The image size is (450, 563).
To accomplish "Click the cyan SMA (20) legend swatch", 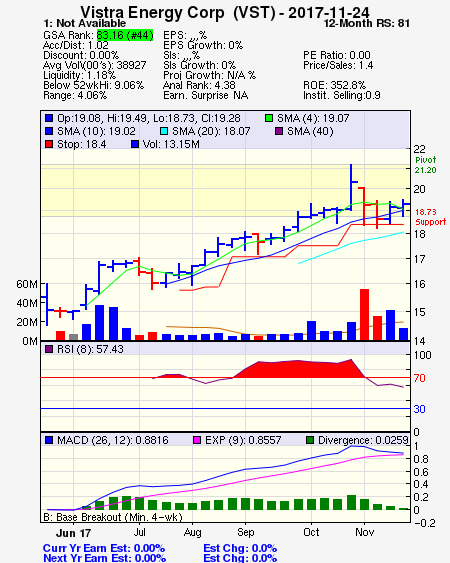I will 164,131.
